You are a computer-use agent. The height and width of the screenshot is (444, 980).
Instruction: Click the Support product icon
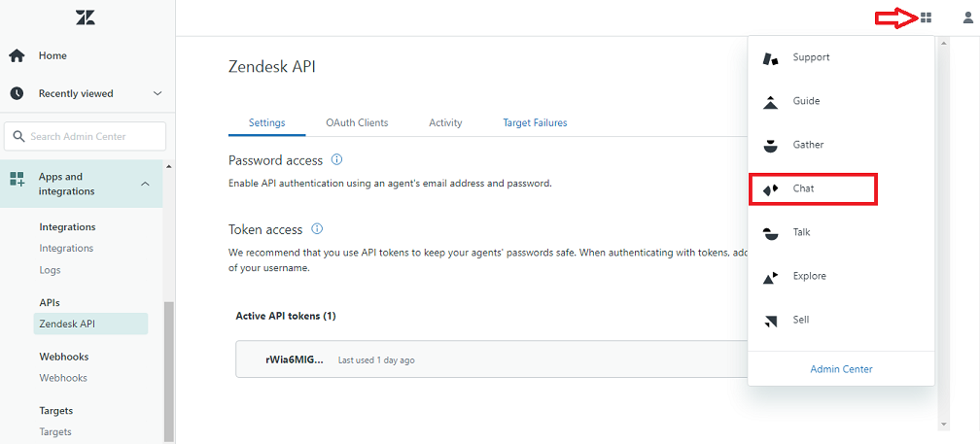[x=771, y=58]
